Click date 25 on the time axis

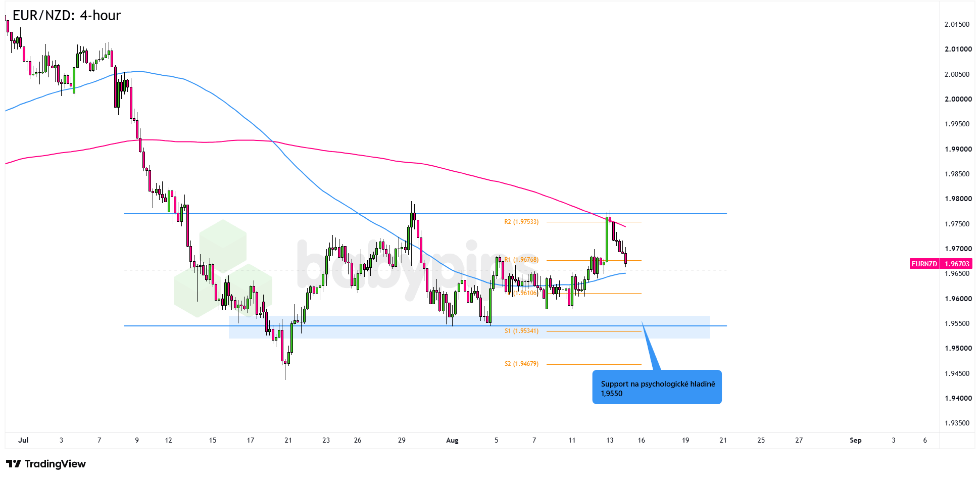coord(761,440)
